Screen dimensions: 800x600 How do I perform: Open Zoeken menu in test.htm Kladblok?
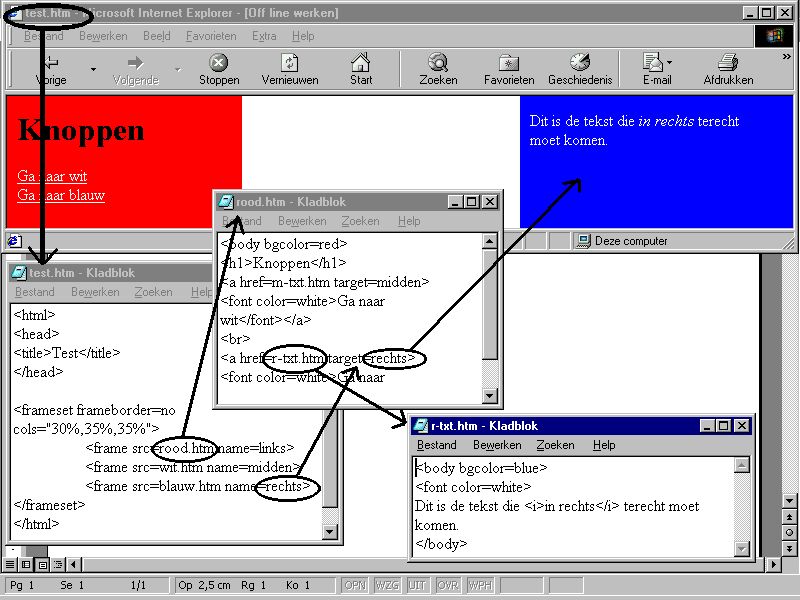coord(154,292)
